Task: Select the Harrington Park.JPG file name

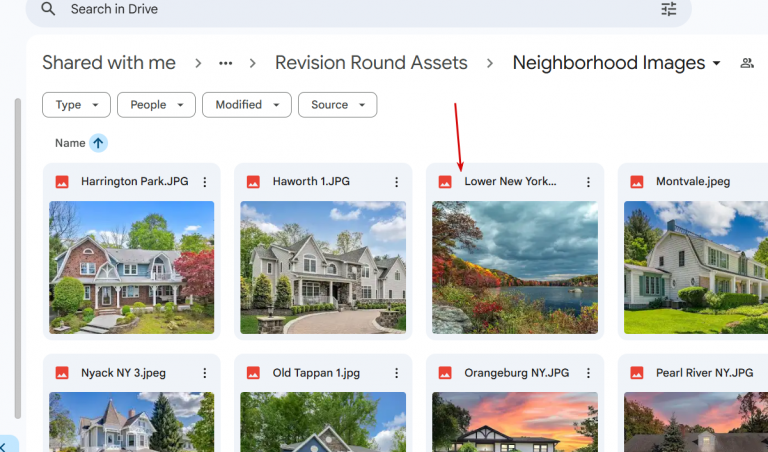Action: point(135,181)
